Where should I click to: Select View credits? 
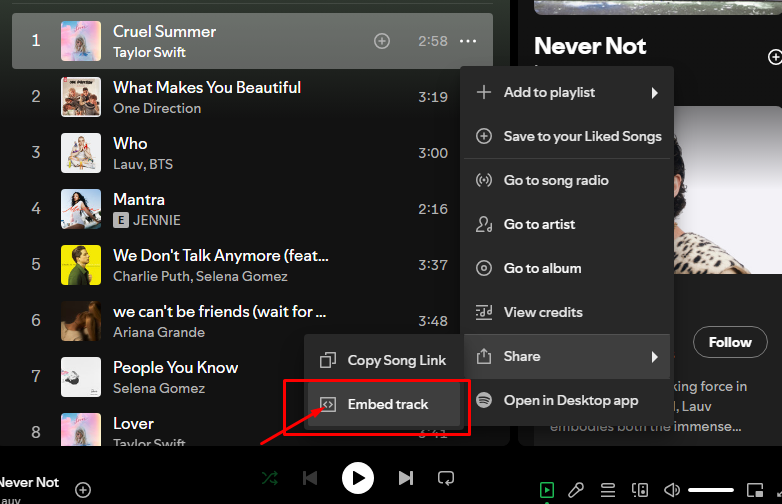click(567, 312)
